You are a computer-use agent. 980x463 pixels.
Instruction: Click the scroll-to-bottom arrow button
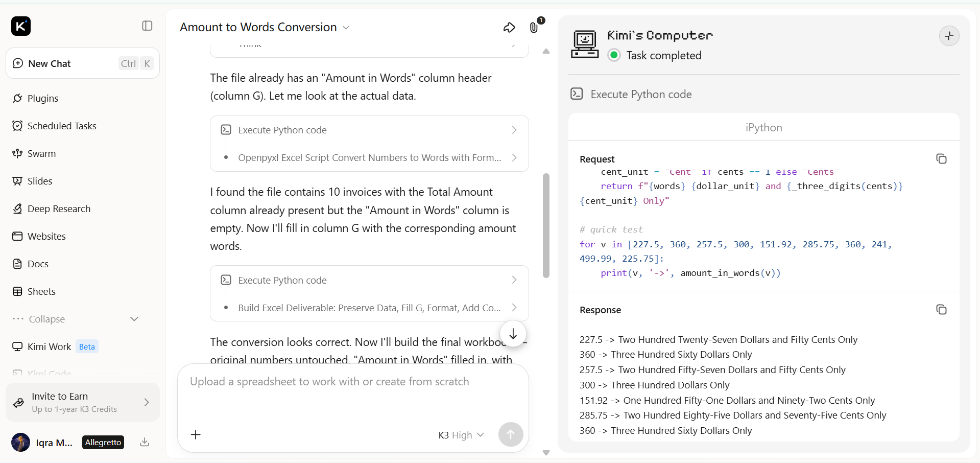pyautogui.click(x=513, y=334)
